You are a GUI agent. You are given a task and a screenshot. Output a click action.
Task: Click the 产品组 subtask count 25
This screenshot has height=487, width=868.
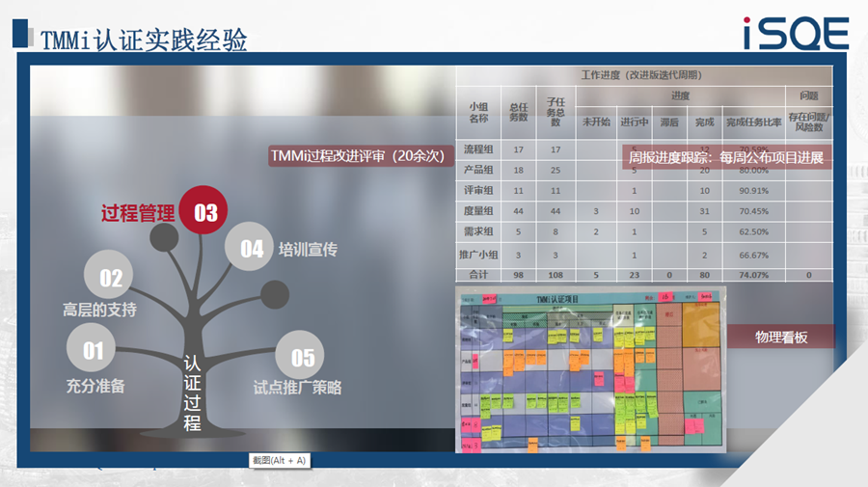(556, 170)
